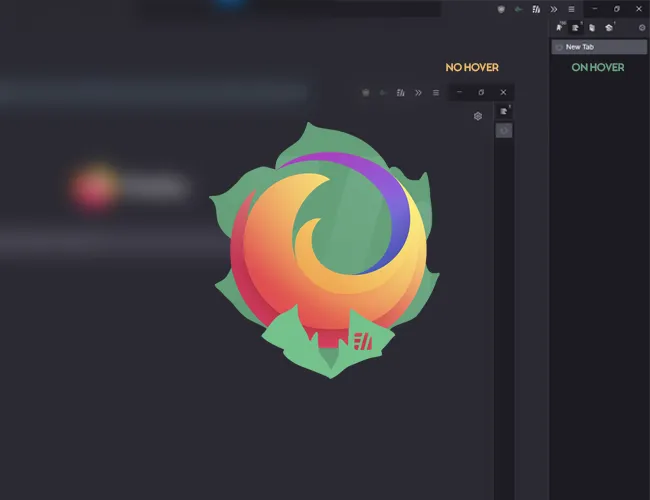
Task: Open the graduation cap panel in expanded sidebar
Action: pos(609,28)
